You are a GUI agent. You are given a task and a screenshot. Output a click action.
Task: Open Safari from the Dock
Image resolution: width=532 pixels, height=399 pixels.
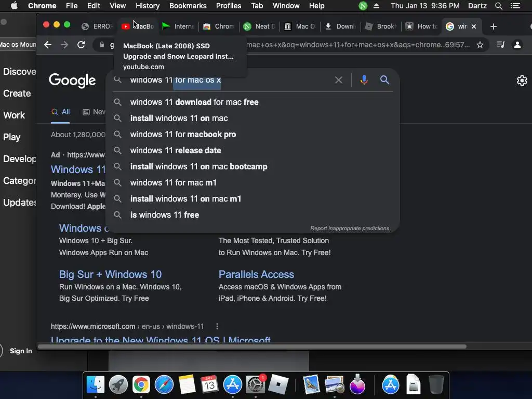tap(164, 385)
